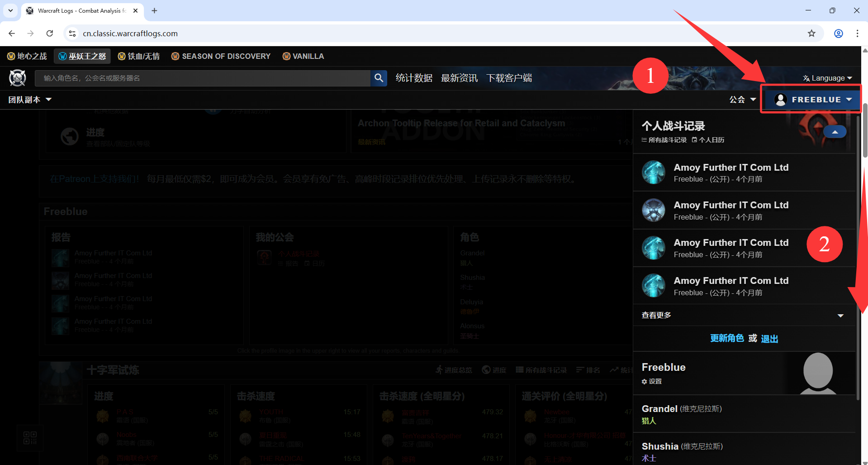Screen dimensions: 868x465
Task: Open the Chrome three-dot menu
Action: click(x=857, y=34)
